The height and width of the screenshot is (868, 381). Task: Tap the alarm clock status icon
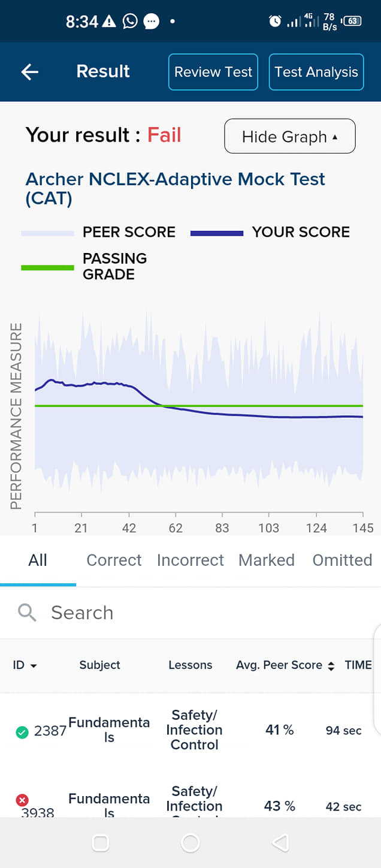click(x=275, y=22)
